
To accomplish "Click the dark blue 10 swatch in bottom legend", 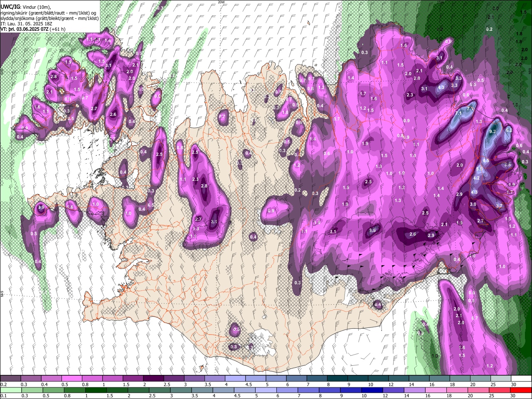I will coord(372,390).
